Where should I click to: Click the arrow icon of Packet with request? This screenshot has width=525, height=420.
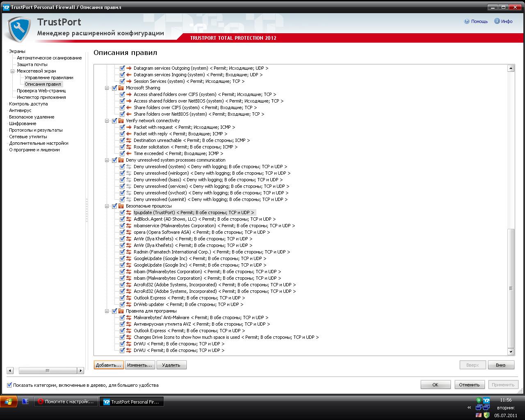point(129,127)
